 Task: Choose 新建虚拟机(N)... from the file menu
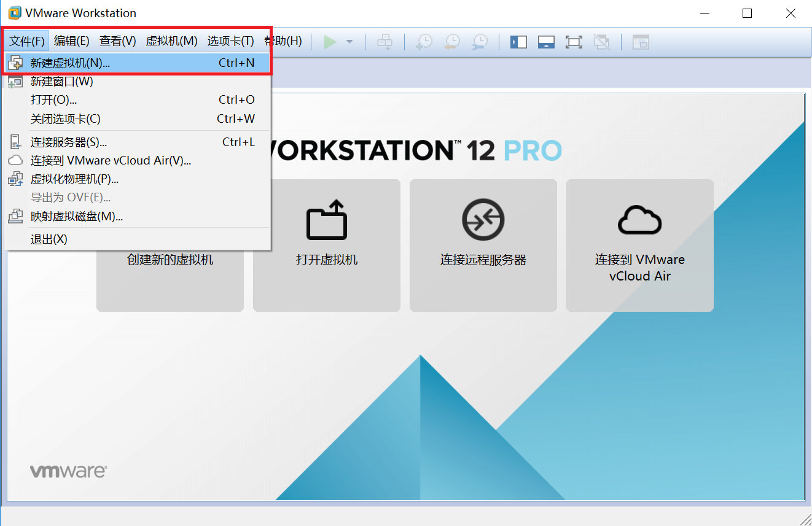coord(137,63)
